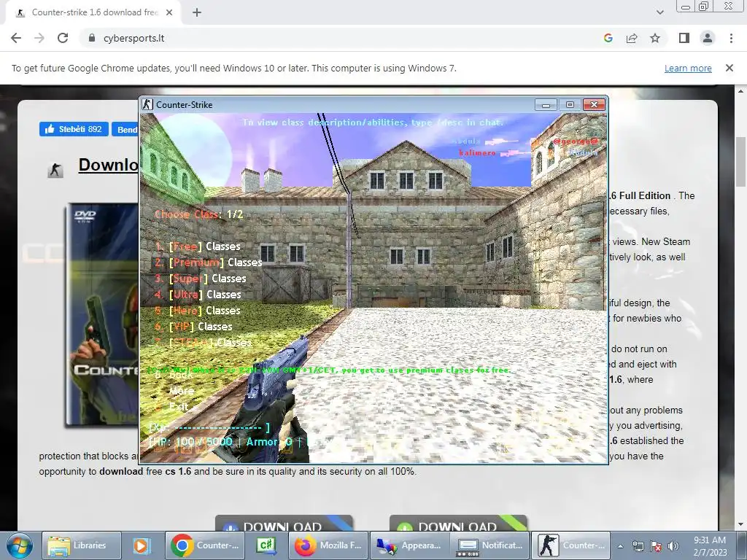The width and height of the screenshot is (747, 560).
Task: Click the Chrome forward arrow
Action: click(x=39, y=38)
